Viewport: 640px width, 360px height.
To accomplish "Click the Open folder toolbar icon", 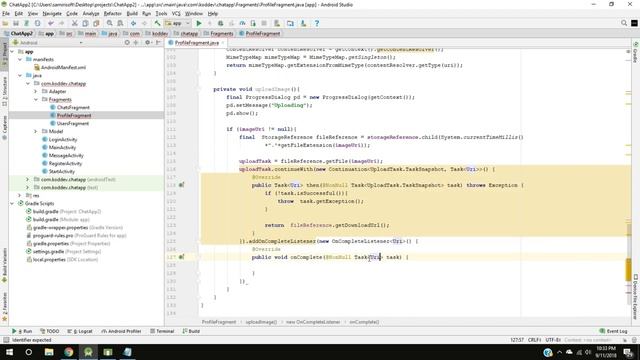I will click(x=5, y=23).
